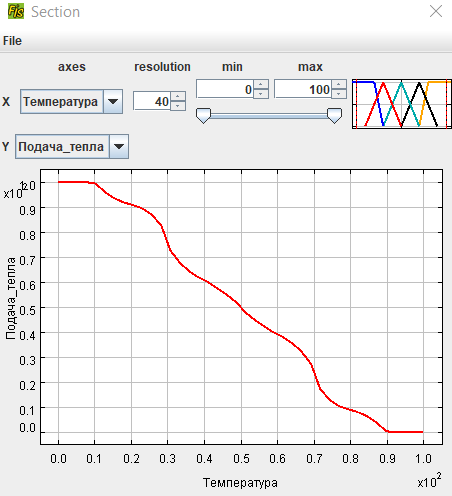This screenshot has width=452, height=496.
Task: Click the Fis application icon in title bar
Action: pos(16,12)
